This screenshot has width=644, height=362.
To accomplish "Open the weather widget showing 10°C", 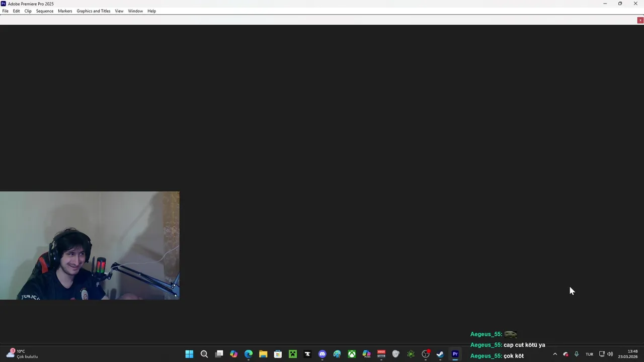I will coord(23,354).
